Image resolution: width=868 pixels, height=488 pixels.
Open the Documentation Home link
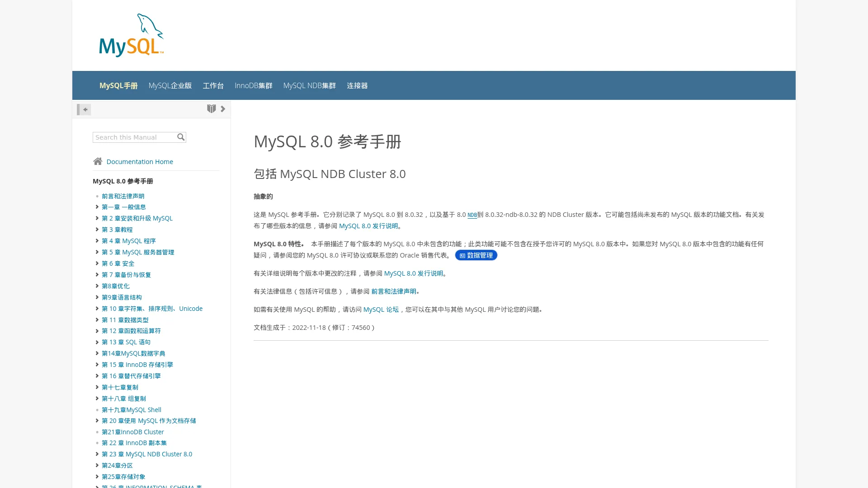(x=140, y=162)
